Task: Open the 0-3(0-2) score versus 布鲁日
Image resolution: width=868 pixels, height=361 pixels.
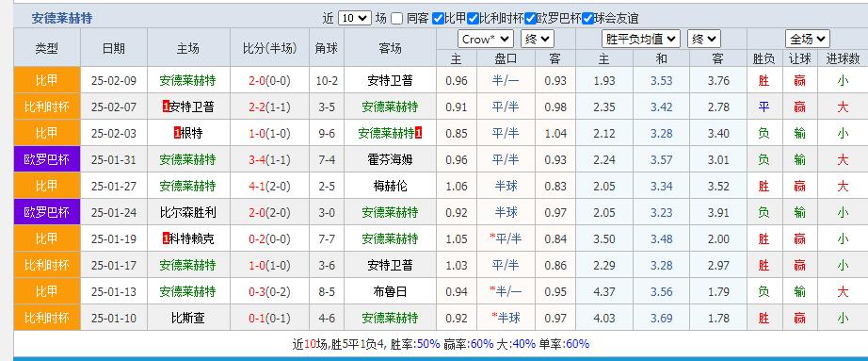Action: click(x=269, y=291)
